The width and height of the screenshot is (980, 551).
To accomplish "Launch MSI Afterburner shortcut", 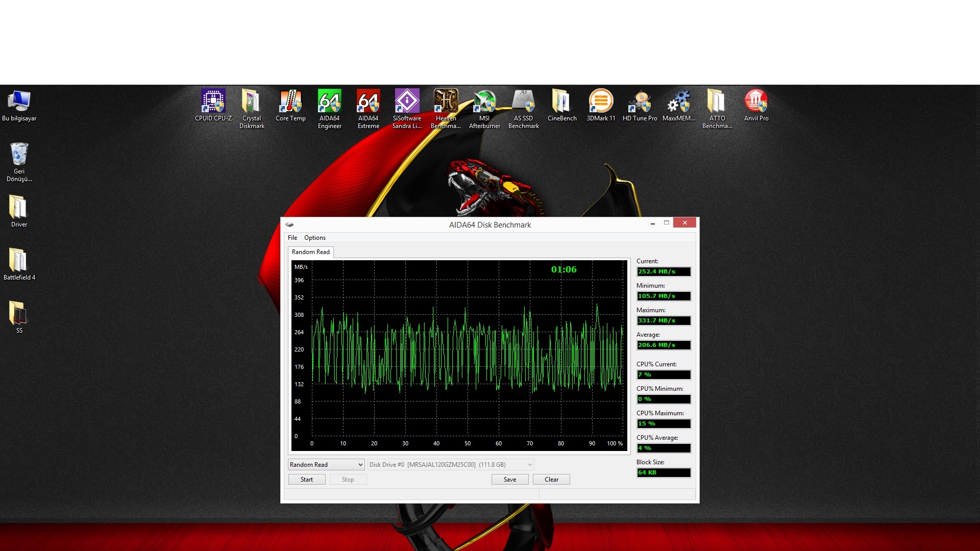I will tap(484, 109).
